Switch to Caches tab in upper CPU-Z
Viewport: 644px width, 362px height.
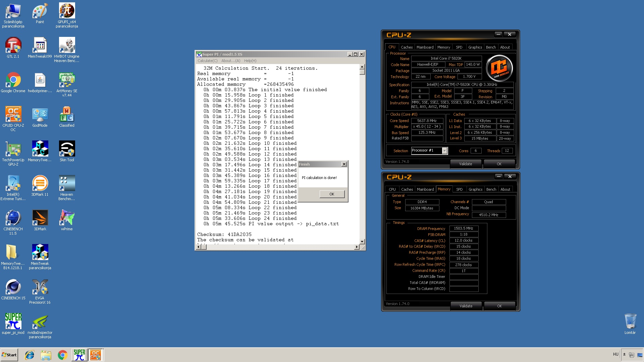click(x=407, y=47)
